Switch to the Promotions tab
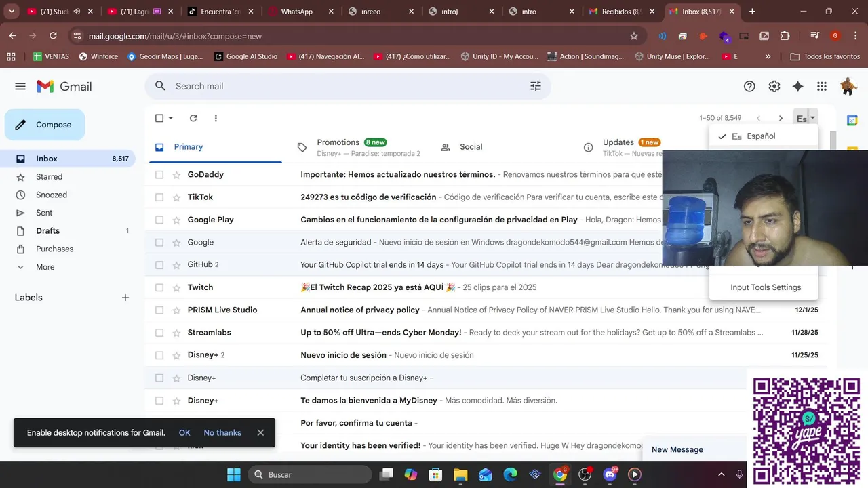Viewport: 868px width, 488px height. click(359, 147)
